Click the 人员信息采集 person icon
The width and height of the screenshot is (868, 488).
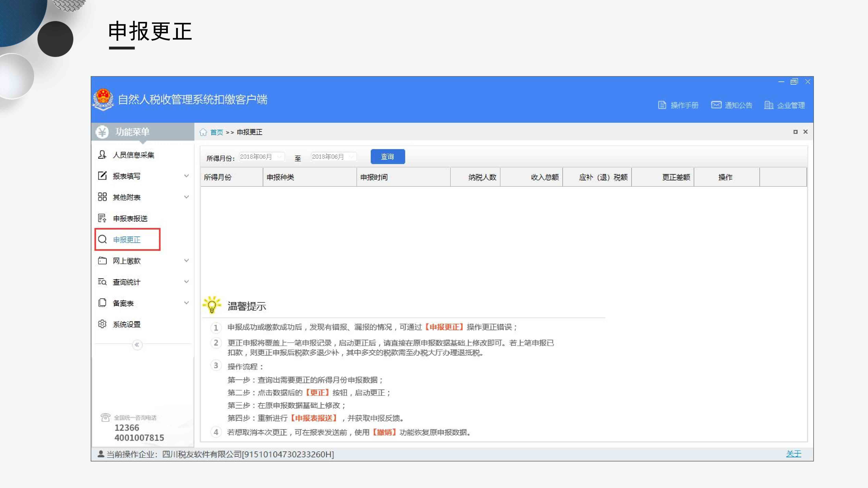pyautogui.click(x=102, y=155)
